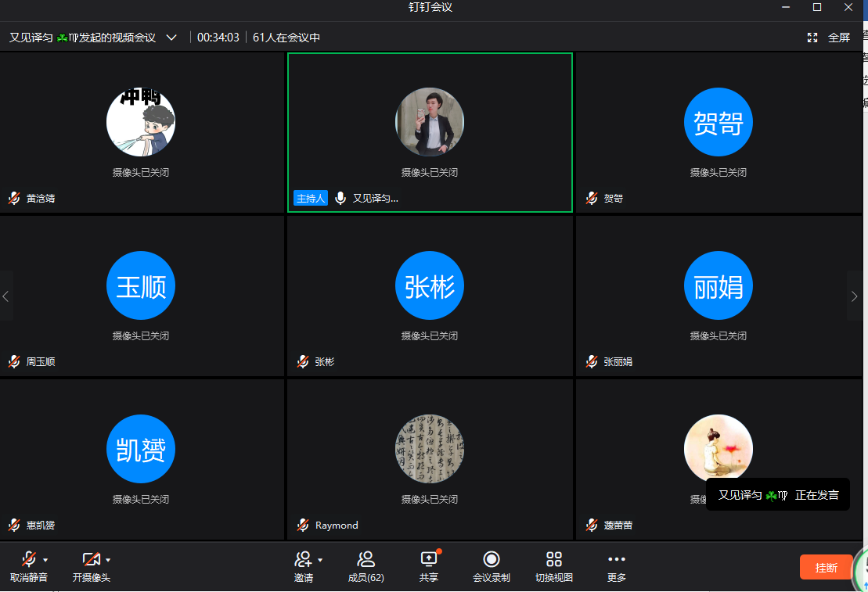The width and height of the screenshot is (868, 592).
Task: Select 张彬's video tile avatar
Action: tap(430, 286)
